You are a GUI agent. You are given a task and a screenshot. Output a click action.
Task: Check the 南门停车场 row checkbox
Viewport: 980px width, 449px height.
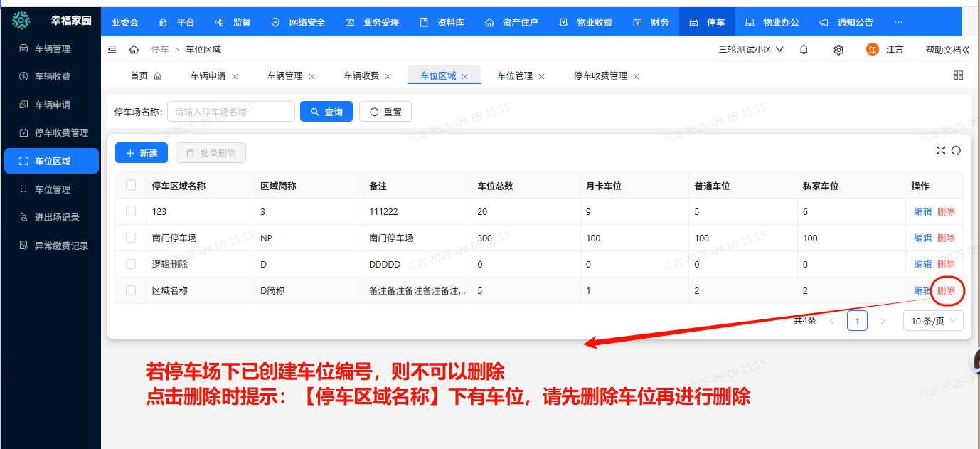tap(131, 238)
